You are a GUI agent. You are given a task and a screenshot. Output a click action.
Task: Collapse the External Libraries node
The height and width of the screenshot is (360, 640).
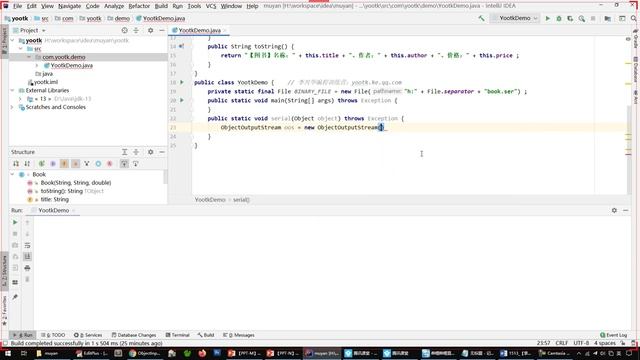pos(13,90)
